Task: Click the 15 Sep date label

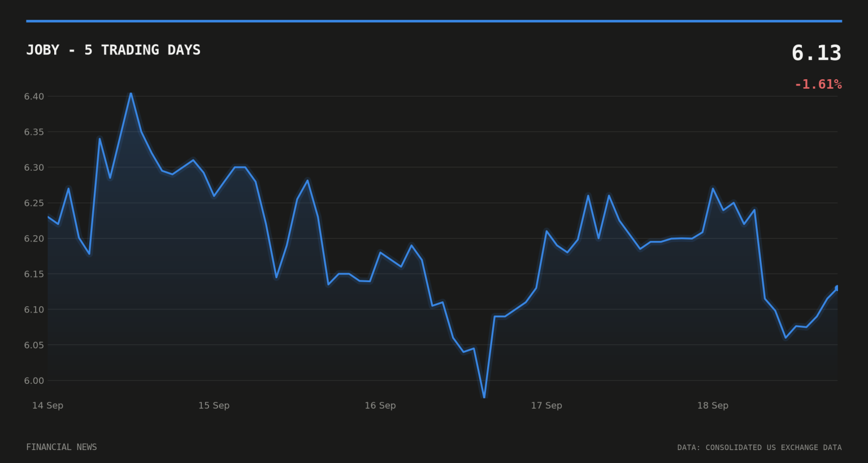Action: [x=214, y=405]
